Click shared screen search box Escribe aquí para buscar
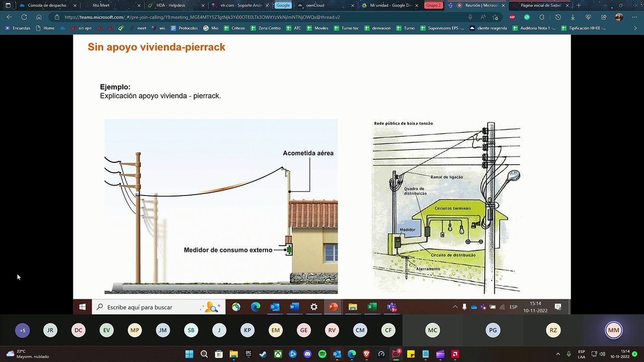This screenshot has height=362, width=644. 158,307
